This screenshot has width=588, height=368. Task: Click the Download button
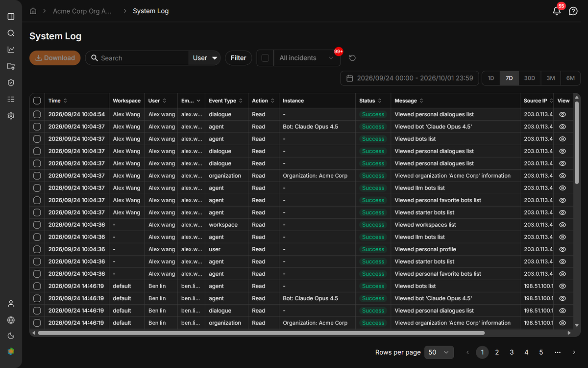(x=55, y=58)
